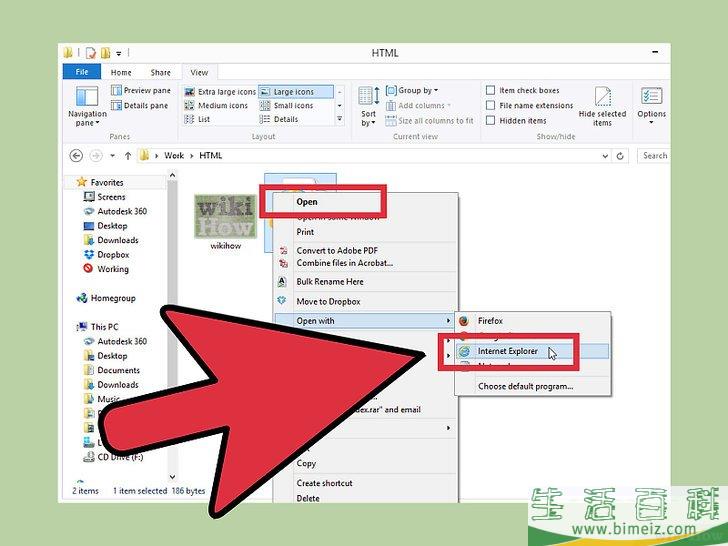
Task: Choose Copy in context menu
Action: pos(306,463)
